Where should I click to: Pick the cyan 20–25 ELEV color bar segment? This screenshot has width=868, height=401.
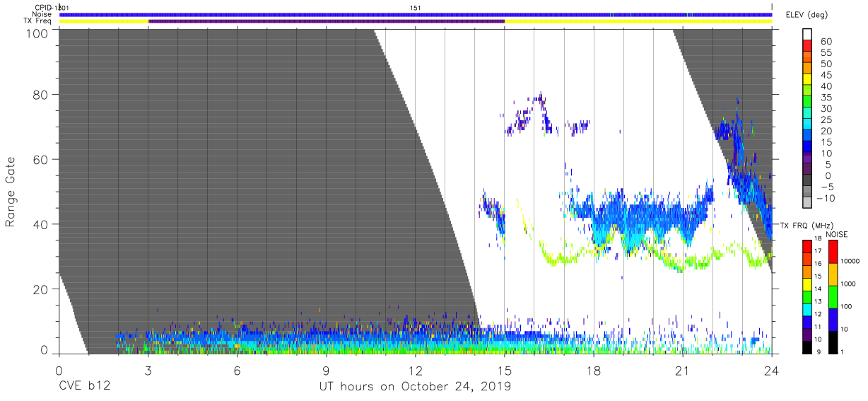tap(807, 125)
